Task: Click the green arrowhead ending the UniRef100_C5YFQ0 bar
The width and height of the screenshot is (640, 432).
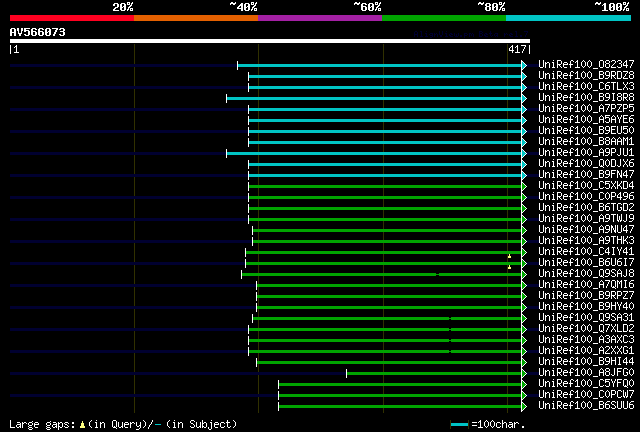Action: click(524, 385)
